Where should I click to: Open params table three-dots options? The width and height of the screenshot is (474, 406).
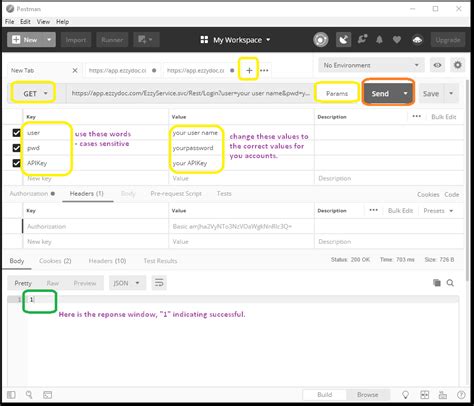click(x=417, y=116)
